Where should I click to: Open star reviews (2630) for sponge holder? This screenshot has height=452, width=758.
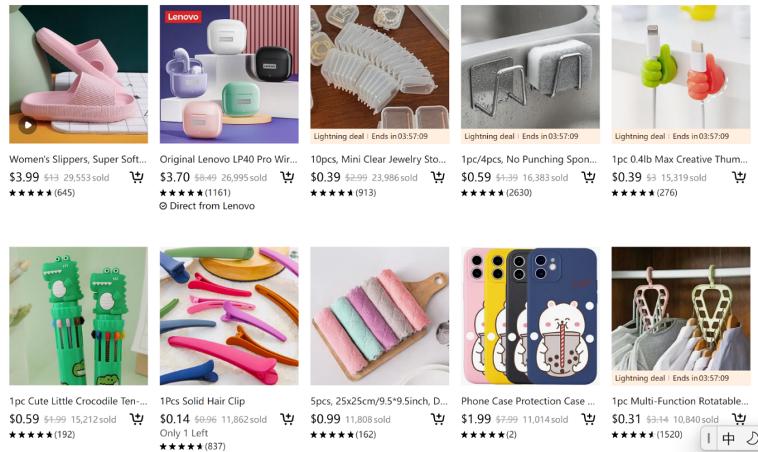pyautogui.click(x=496, y=193)
